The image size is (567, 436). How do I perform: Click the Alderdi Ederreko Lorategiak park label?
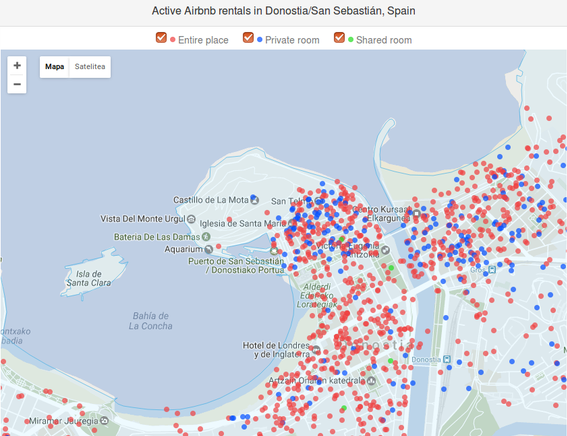click(317, 296)
